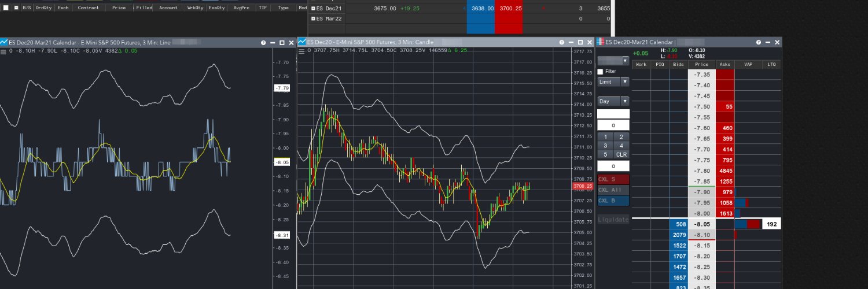Click the -7.79 upper band label on the line chart
This screenshot has width=868, height=289.
282,88
